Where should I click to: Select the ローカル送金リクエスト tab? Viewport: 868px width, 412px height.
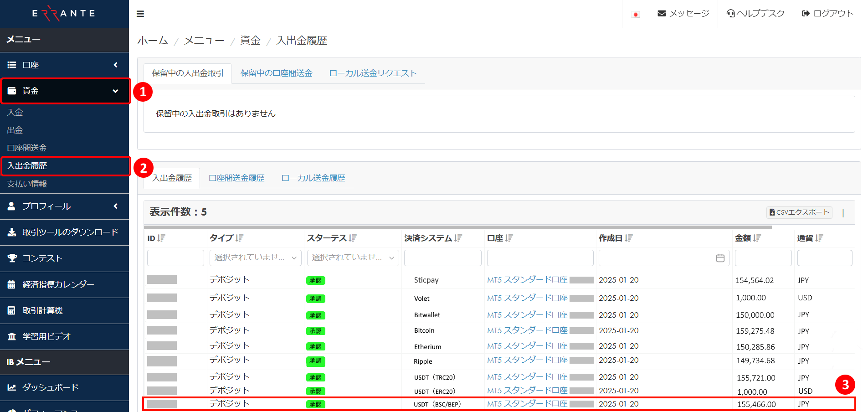[x=373, y=73]
